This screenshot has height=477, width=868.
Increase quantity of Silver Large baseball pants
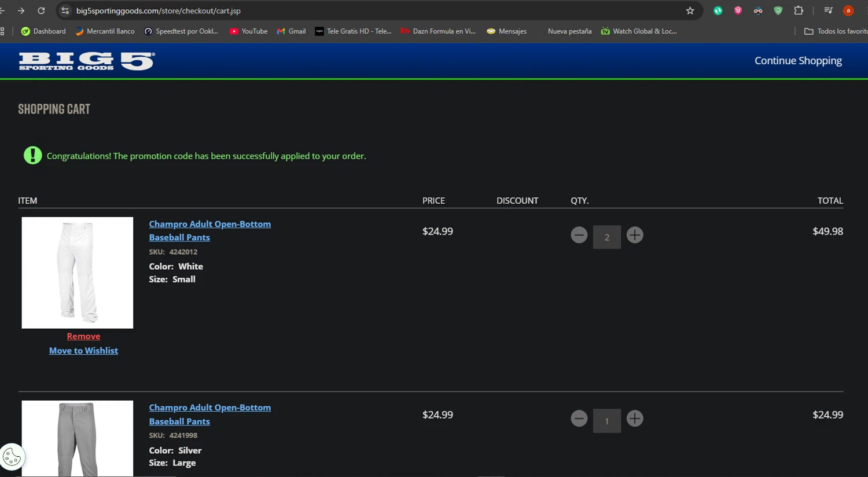(x=635, y=419)
